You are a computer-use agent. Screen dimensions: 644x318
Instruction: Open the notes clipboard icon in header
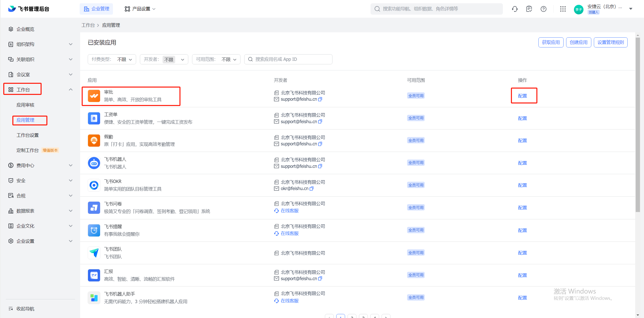point(529,9)
